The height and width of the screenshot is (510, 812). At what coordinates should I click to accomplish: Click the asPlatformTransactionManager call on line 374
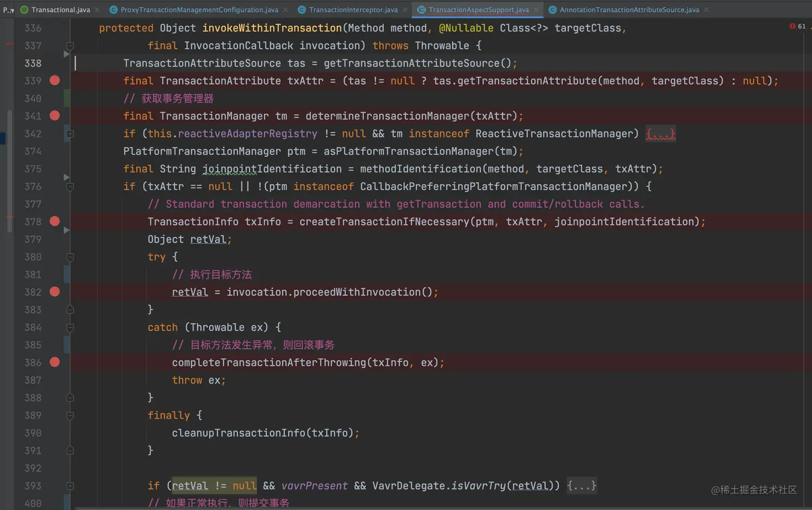pyautogui.click(x=409, y=151)
